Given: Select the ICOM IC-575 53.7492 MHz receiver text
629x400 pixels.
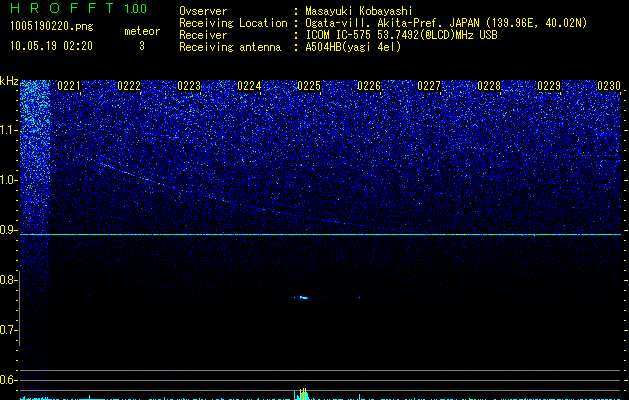Looking at the screenshot, I should [401, 35].
